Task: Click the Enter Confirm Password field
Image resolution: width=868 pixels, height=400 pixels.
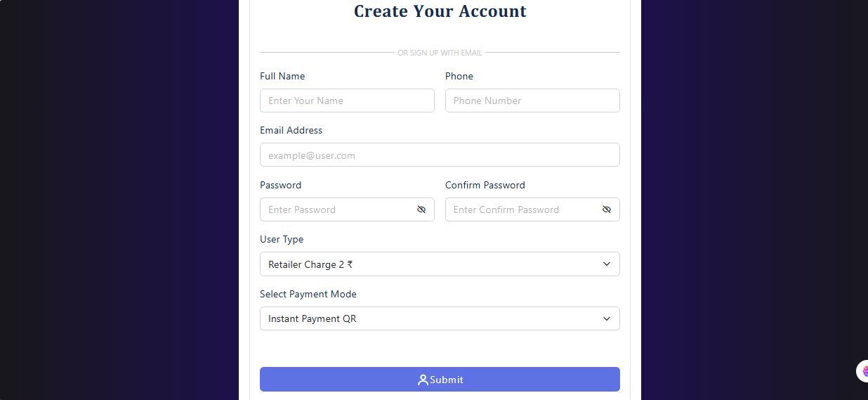Action: pyautogui.click(x=532, y=209)
